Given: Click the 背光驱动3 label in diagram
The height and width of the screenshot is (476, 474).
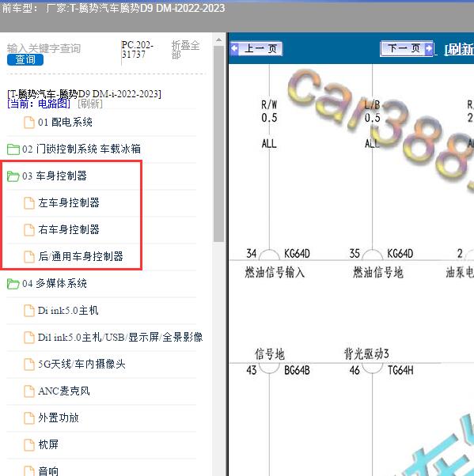Looking at the screenshot, I should [x=366, y=354].
